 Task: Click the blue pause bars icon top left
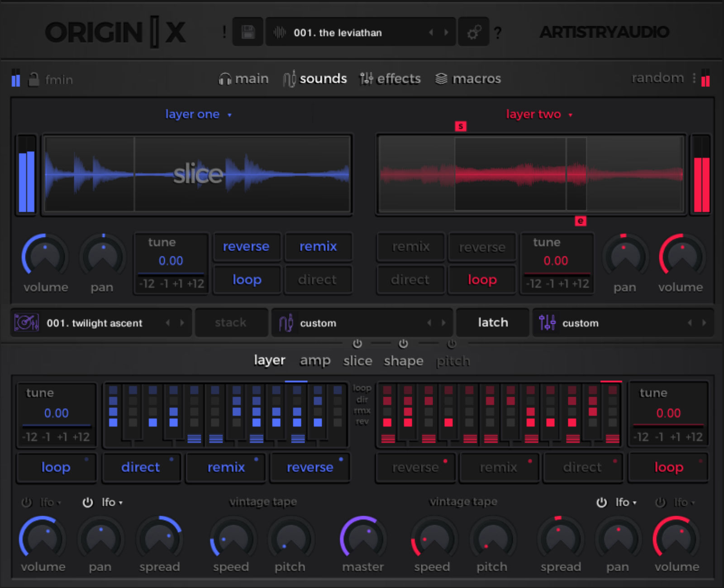click(16, 79)
